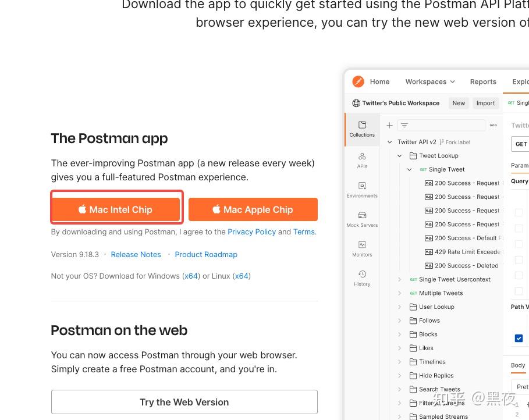529x420 pixels.
Task: Collapse the Twitter API v2 collection
Action: (390, 142)
